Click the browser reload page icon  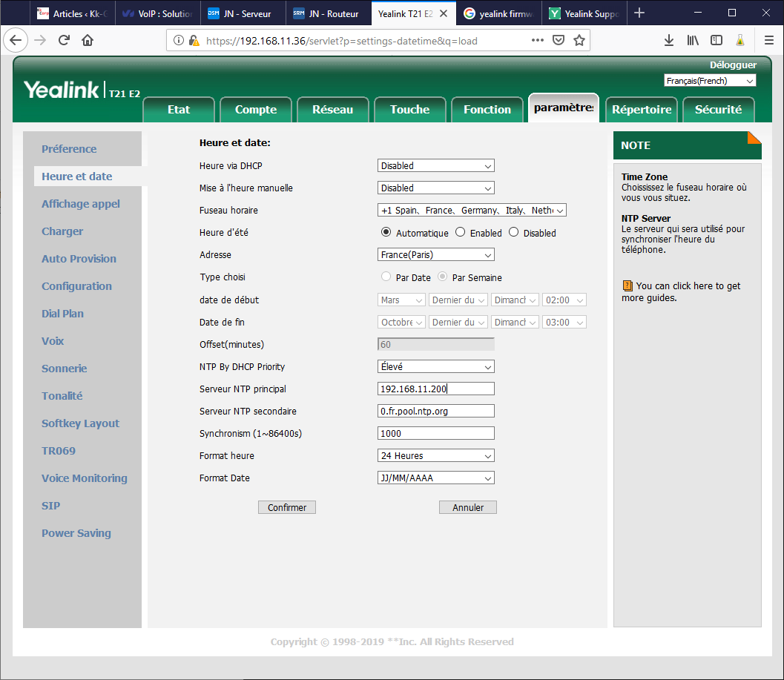[x=65, y=40]
